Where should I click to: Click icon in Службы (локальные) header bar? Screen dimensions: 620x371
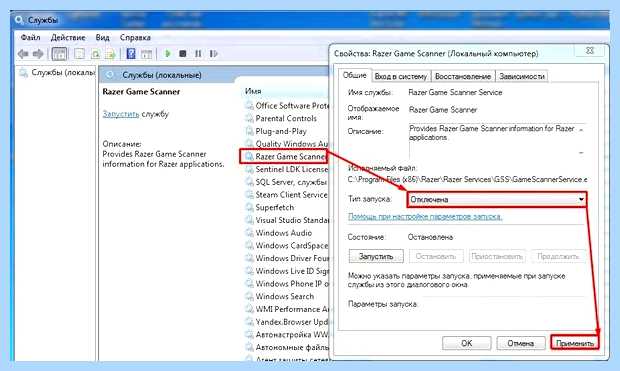[110, 75]
